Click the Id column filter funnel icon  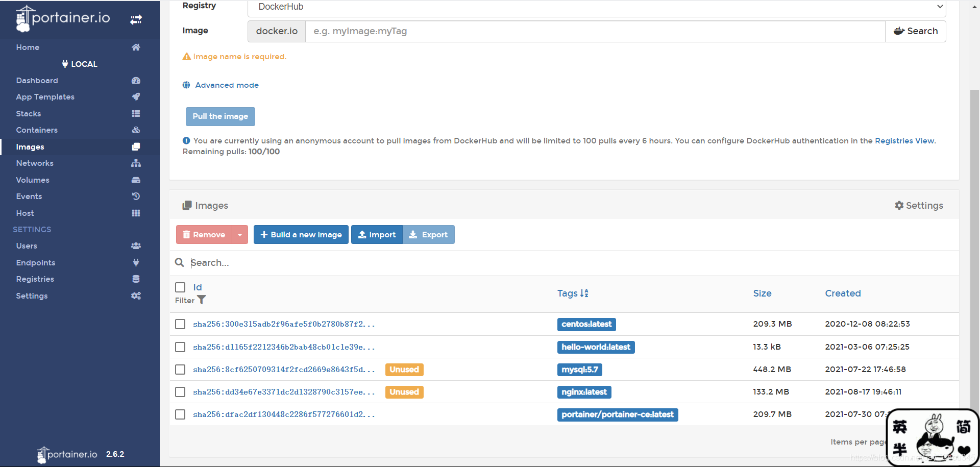[x=202, y=300]
